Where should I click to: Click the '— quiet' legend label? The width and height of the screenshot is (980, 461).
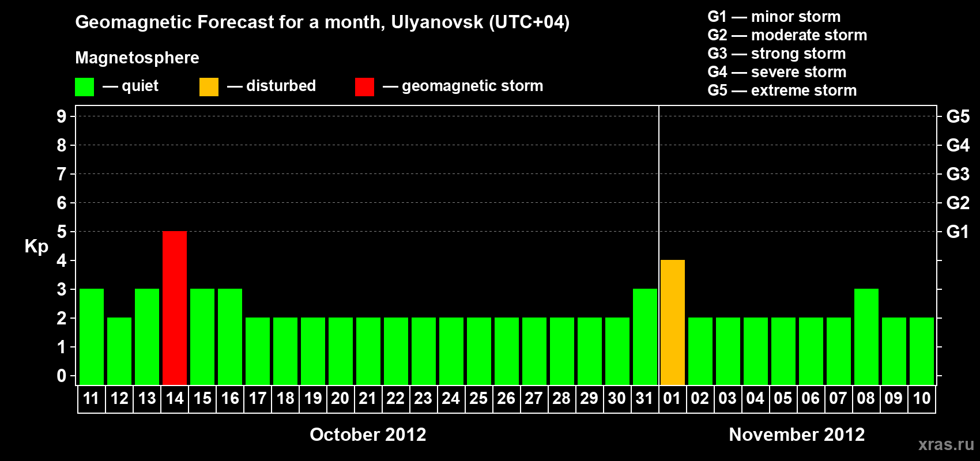point(130,86)
